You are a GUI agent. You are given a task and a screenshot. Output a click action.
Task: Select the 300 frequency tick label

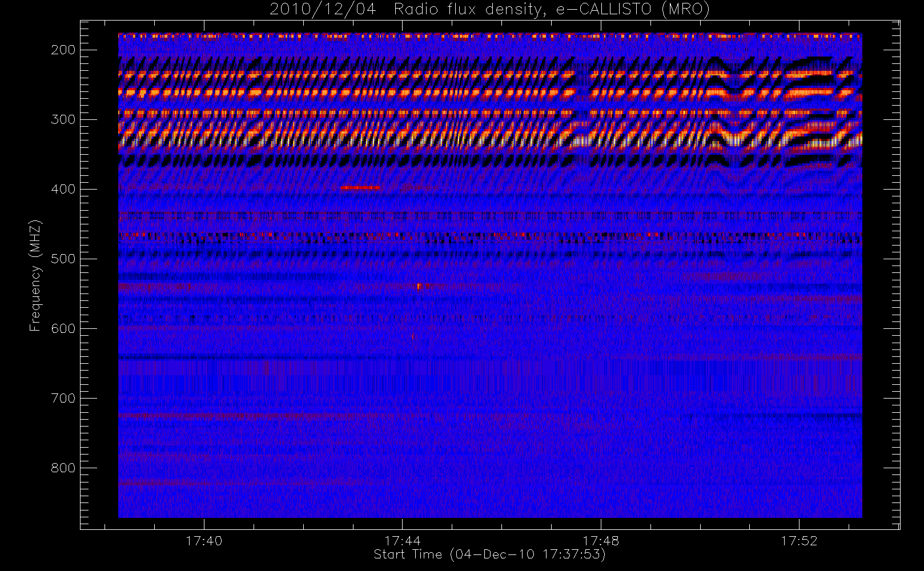63,119
